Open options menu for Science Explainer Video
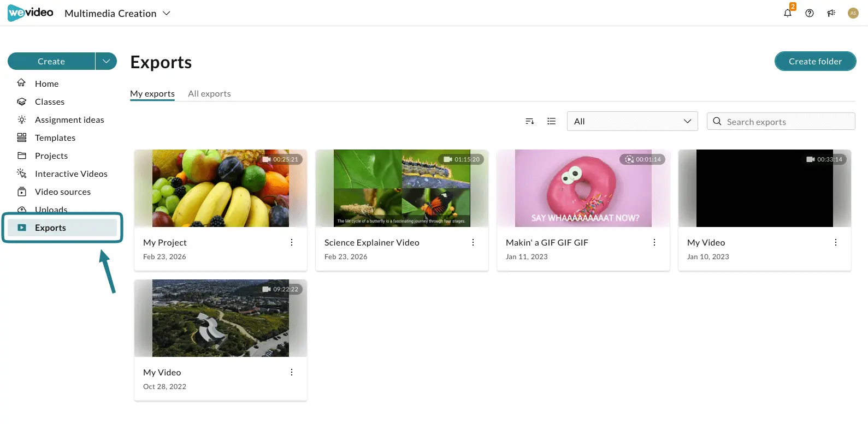868x424 pixels. 473,242
